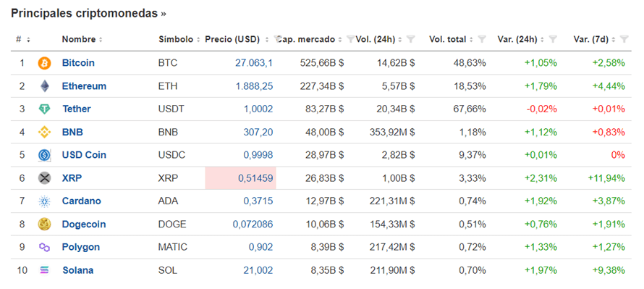This screenshot has height=289, width=644.
Task: Open the Ethereum name link
Action: tap(84, 86)
